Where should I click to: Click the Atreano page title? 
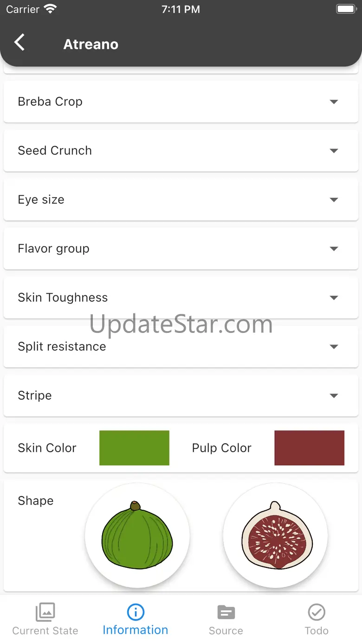91,44
